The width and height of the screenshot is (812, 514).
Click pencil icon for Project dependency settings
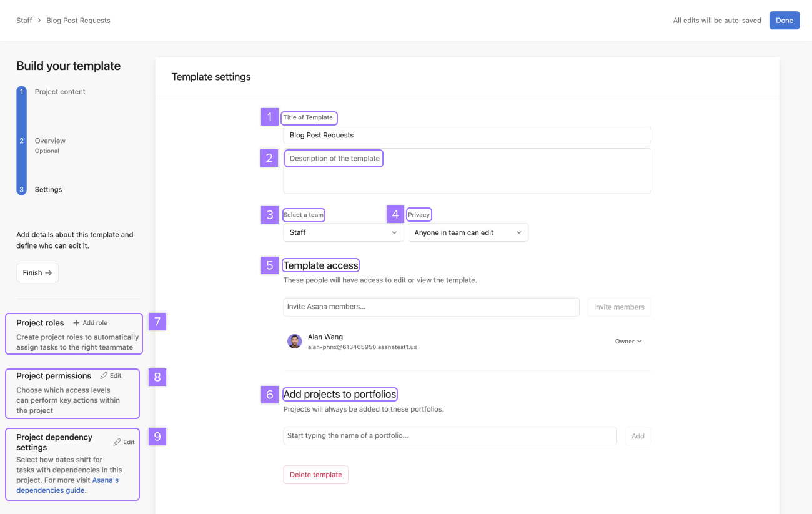click(117, 442)
